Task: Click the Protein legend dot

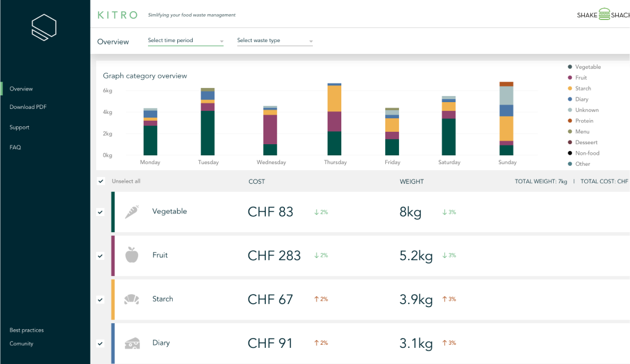Action: [x=570, y=121]
